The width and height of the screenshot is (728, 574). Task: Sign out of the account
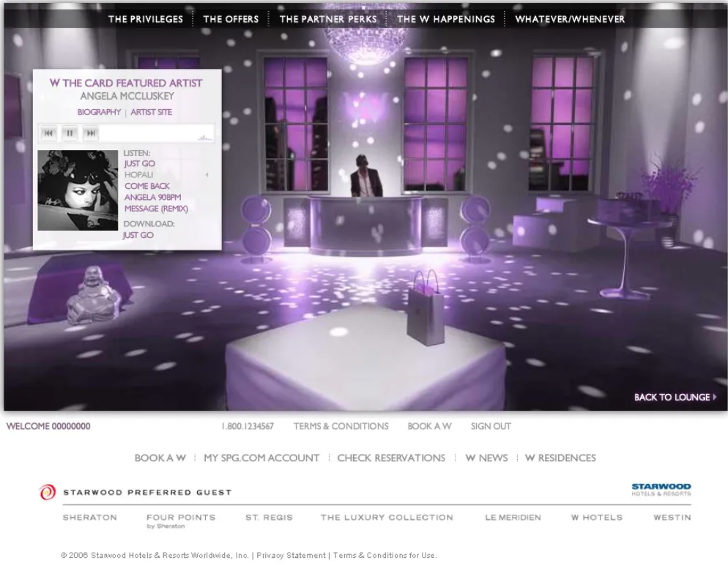pos(491,426)
